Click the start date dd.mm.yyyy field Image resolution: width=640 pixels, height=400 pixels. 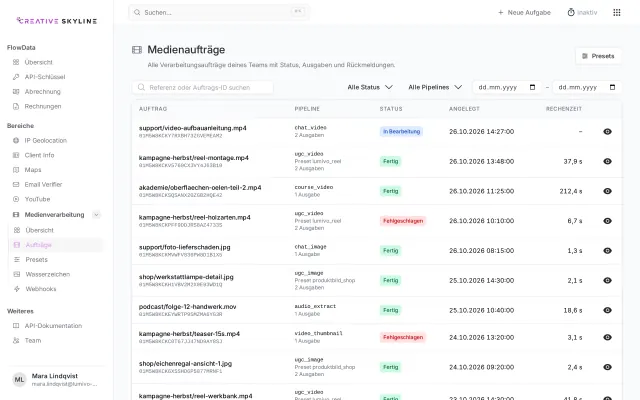507,87
